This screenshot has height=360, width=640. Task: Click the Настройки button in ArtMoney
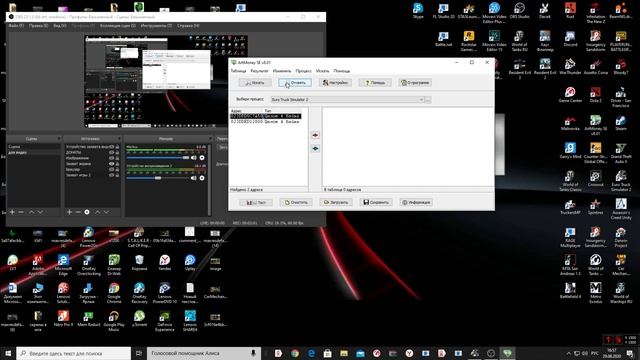click(335, 82)
